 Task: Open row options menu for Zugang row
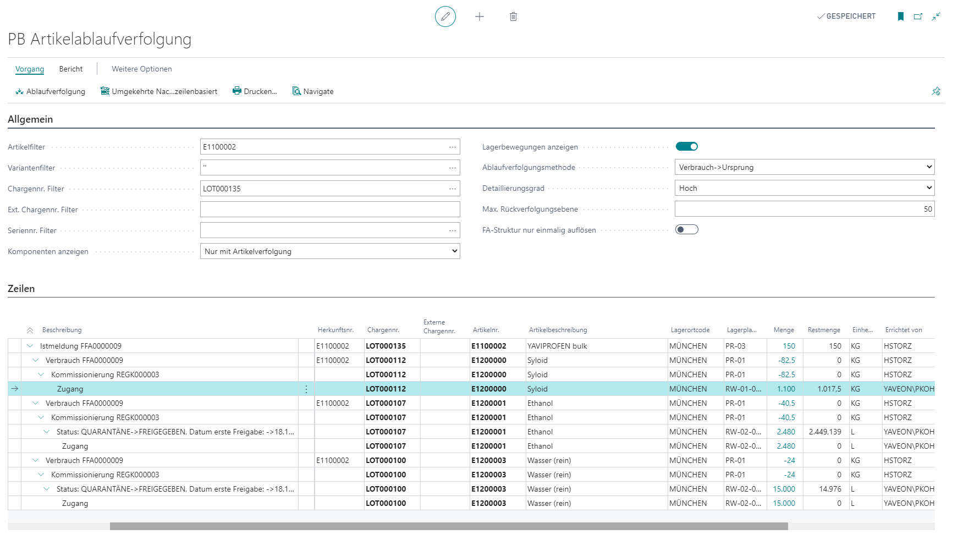(x=306, y=389)
